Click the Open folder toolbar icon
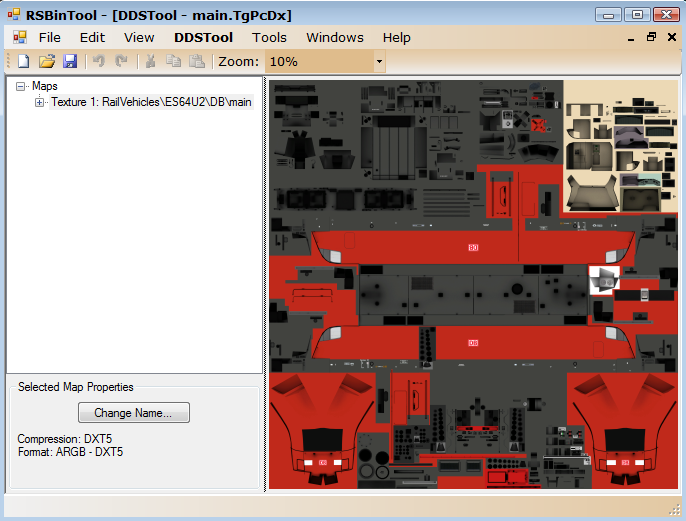The width and height of the screenshot is (686, 521). (x=46, y=62)
